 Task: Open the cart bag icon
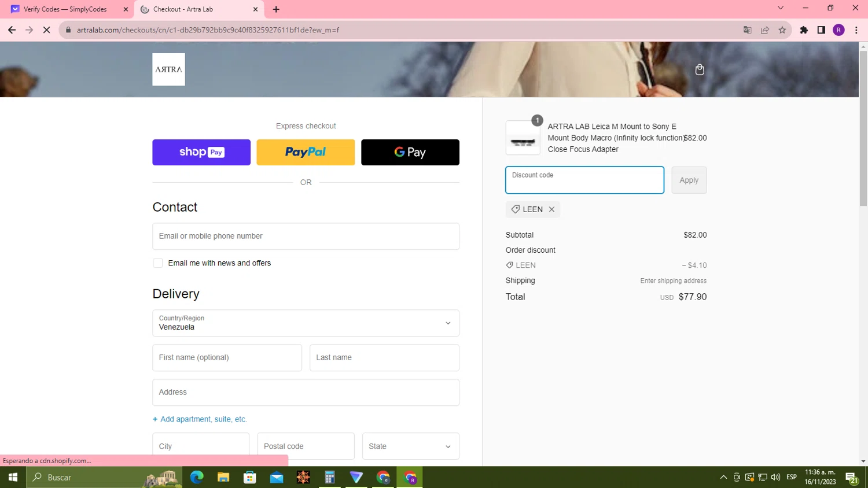[x=700, y=69]
